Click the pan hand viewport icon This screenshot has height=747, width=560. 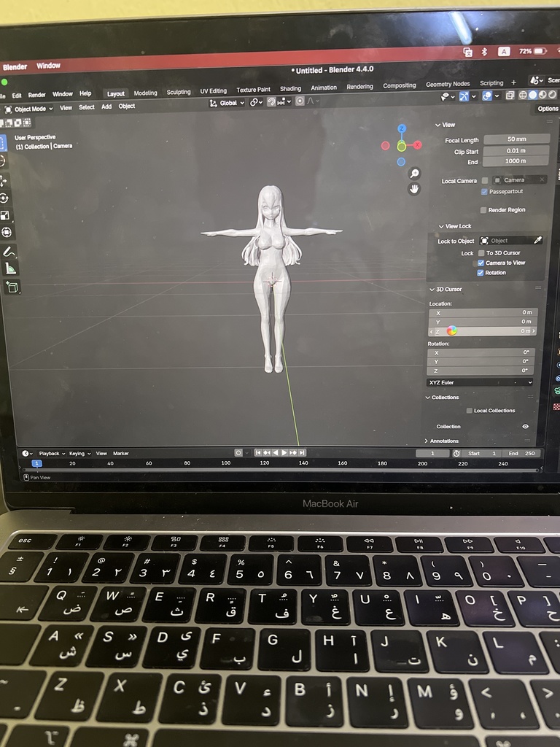tap(414, 189)
